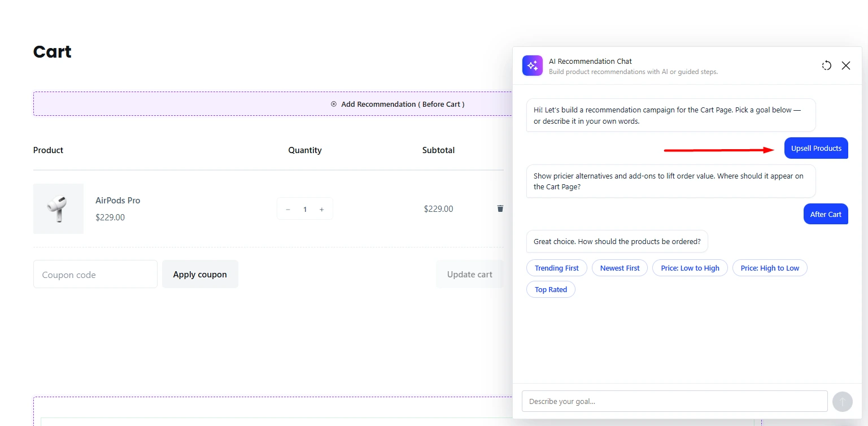Click the AirPods Pro quantity value field

(x=305, y=209)
